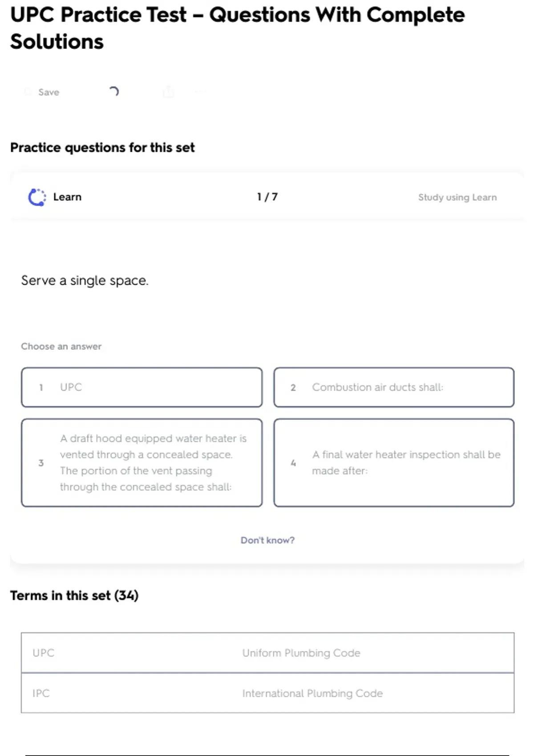Choose answer 4 final water heater inspection

click(394, 462)
